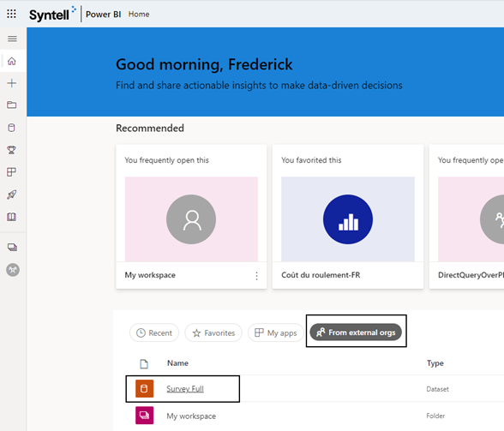The image size is (504, 431).
Task: Click the Dataset type cell
Action: (437, 389)
